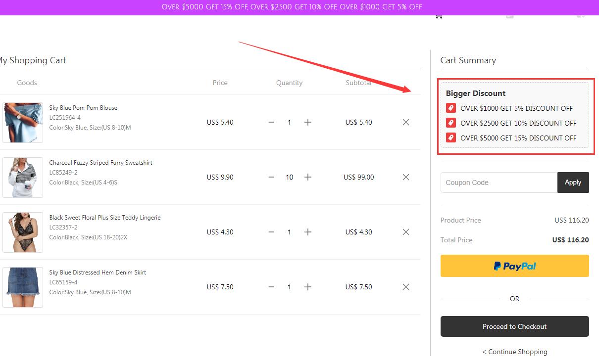Click the shopping cart icon in header

click(x=439, y=16)
